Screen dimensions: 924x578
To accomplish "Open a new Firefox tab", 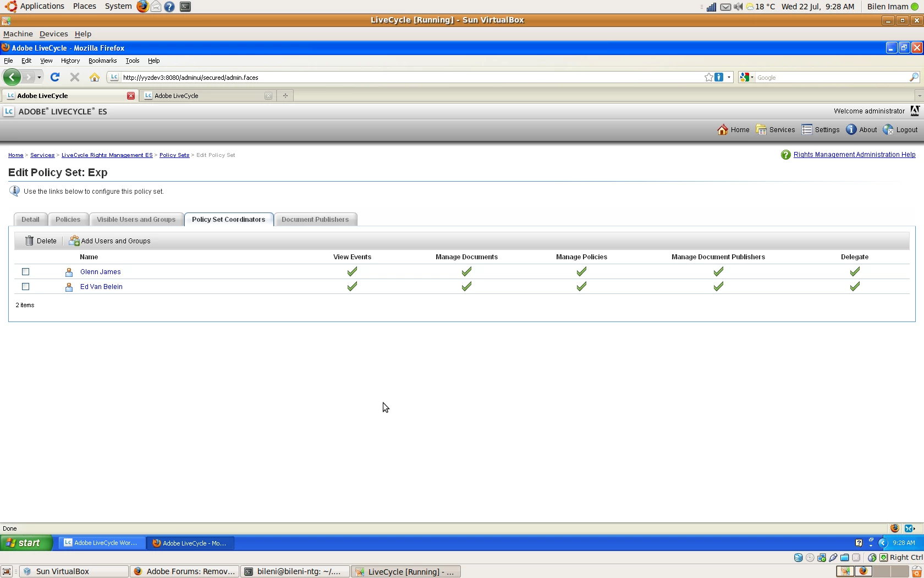I will coord(285,96).
